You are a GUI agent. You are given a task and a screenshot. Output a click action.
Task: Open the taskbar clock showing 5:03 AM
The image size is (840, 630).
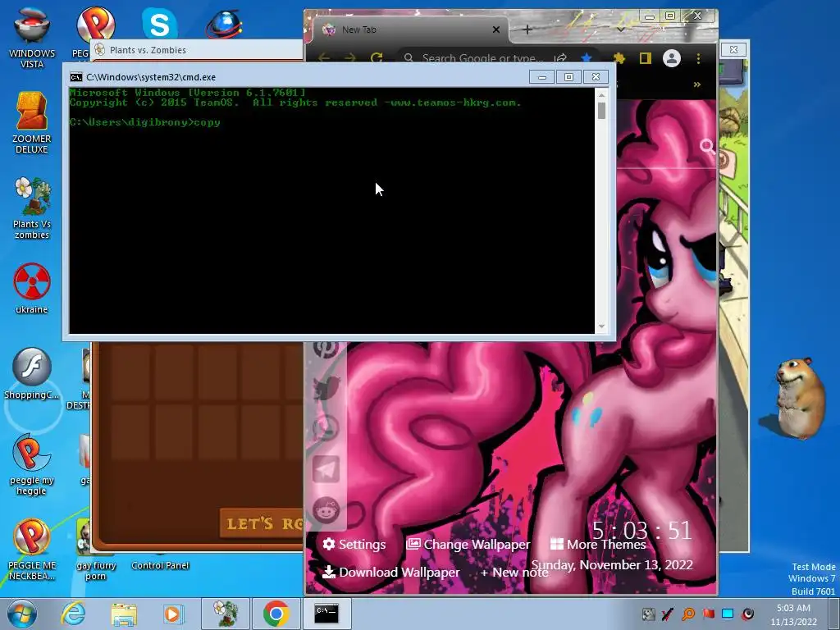[x=794, y=614]
